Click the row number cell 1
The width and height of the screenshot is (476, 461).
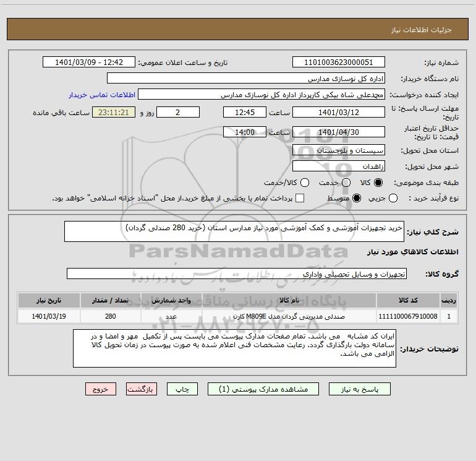click(449, 316)
